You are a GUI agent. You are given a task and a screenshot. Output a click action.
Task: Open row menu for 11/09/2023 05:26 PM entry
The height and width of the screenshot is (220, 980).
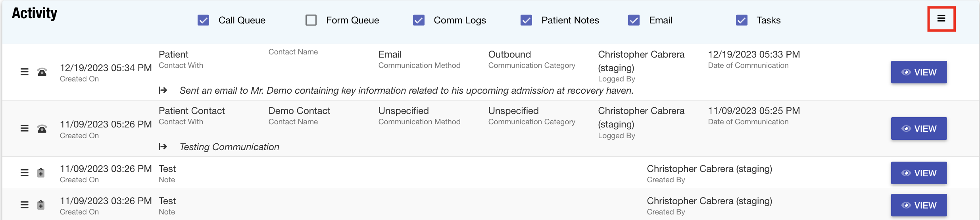pos(25,128)
